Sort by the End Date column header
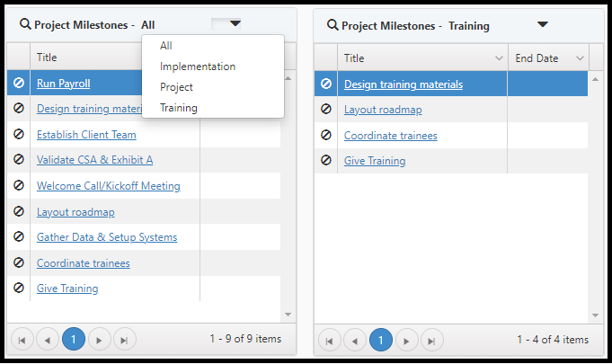The image size is (612, 364). tap(537, 58)
